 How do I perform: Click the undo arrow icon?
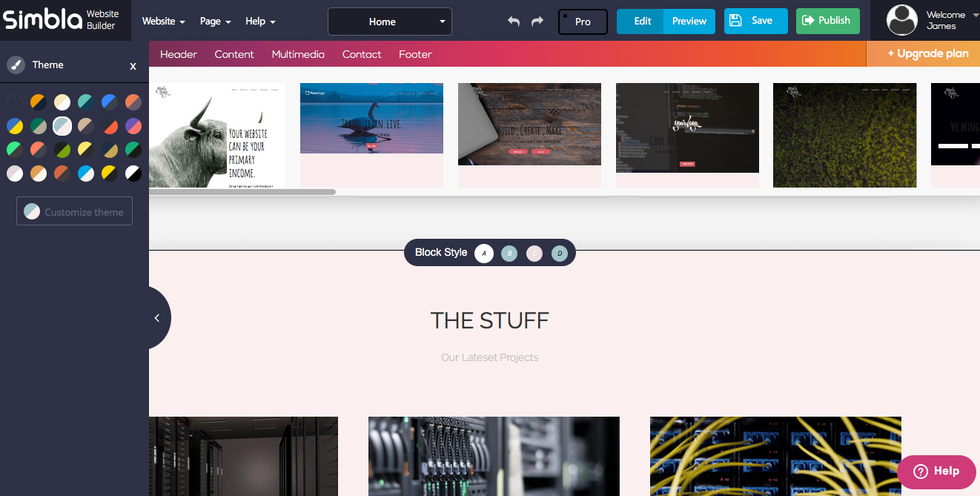[x=514, y=21]
